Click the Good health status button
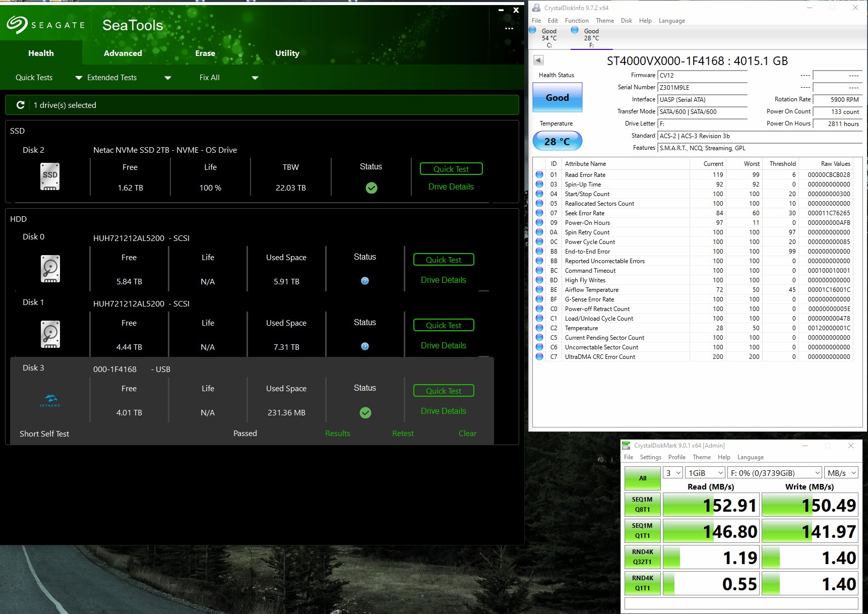The image size is (868, 614). (x=557, y=97)
